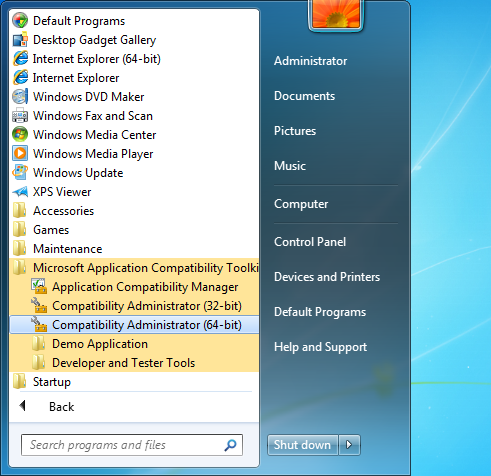Launch Application Compatibility Manager
The width and height of the screenshot is (491, 476).
click(x=134, y=287)
